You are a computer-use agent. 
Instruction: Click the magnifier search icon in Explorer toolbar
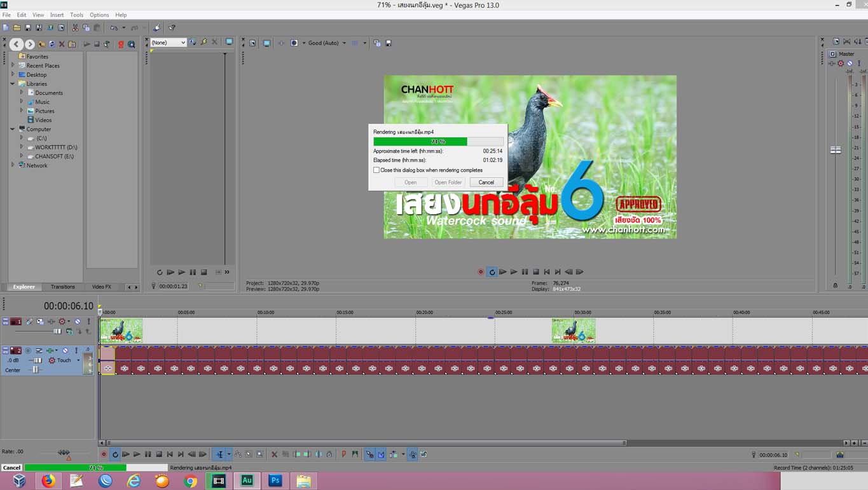(x=131, y=44)
